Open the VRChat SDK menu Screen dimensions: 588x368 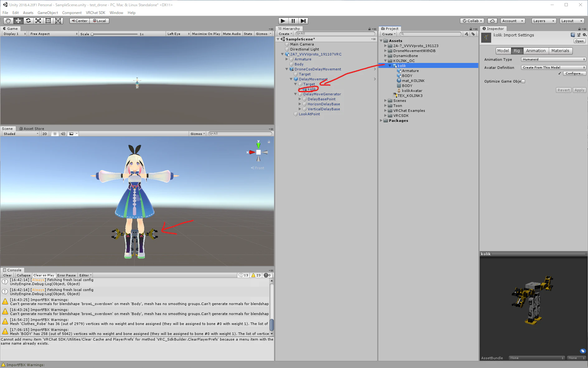pos(96,13)
